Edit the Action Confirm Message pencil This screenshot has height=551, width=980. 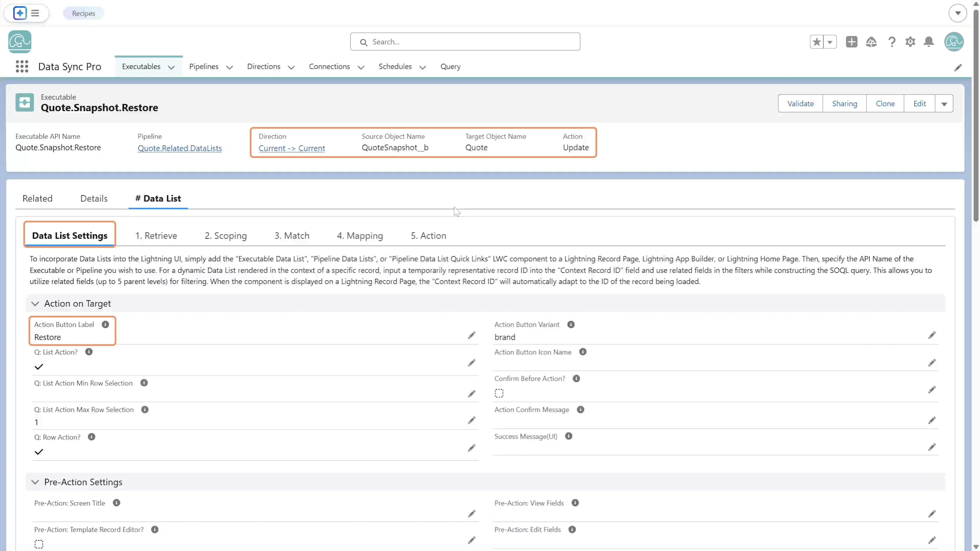pos(932,420)
